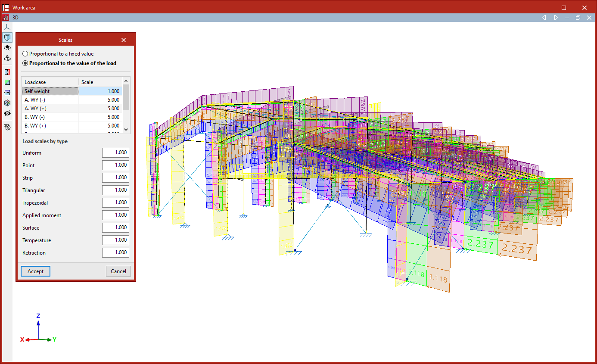
Task: Toggle the crossed-eye visibility icon
Action: point(7,114)
